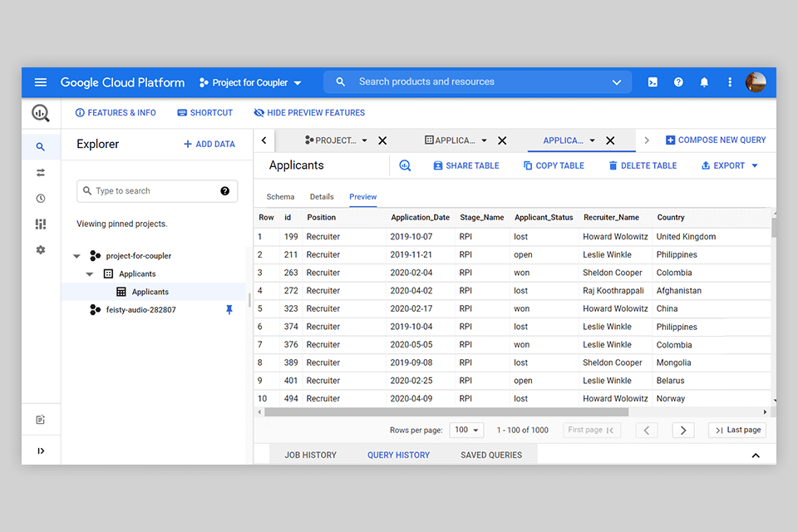Click Compose New Query button
This screenshot has height=532, width=798.
(x=716, y=140)
